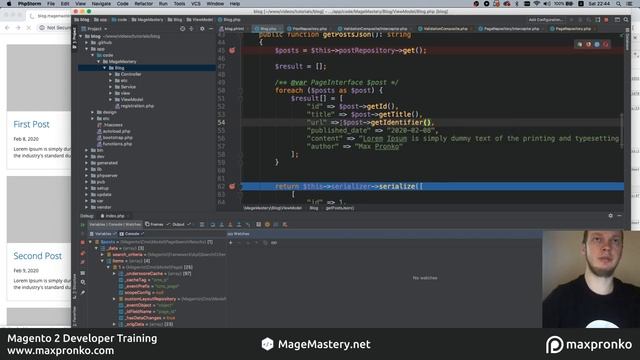Click the debug settings gear in left sidebar

83,282
